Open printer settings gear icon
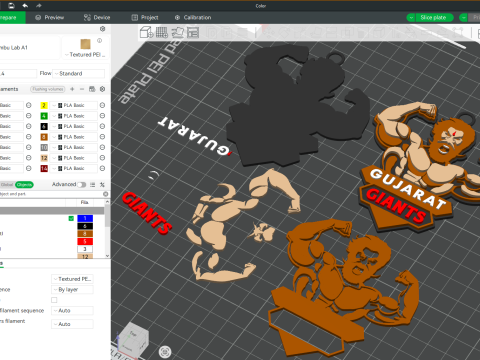 (103, 29)
